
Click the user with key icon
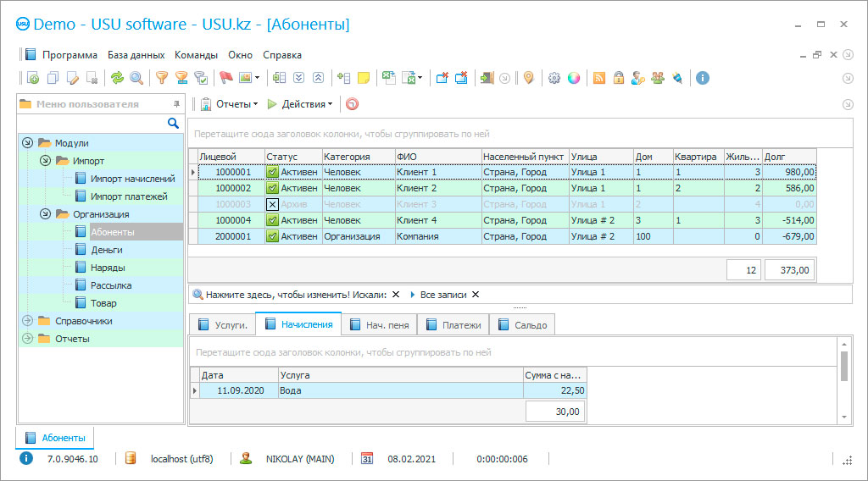tap(637, 78)
